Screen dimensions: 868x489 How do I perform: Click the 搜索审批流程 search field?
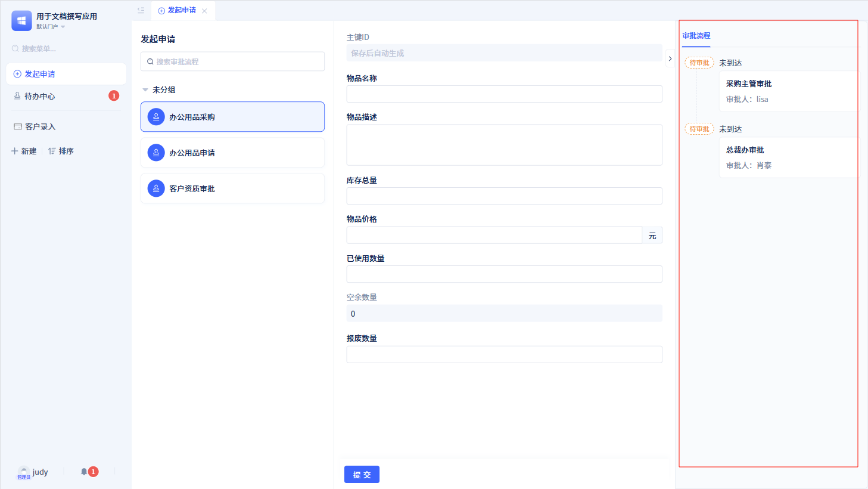[232, 61]
